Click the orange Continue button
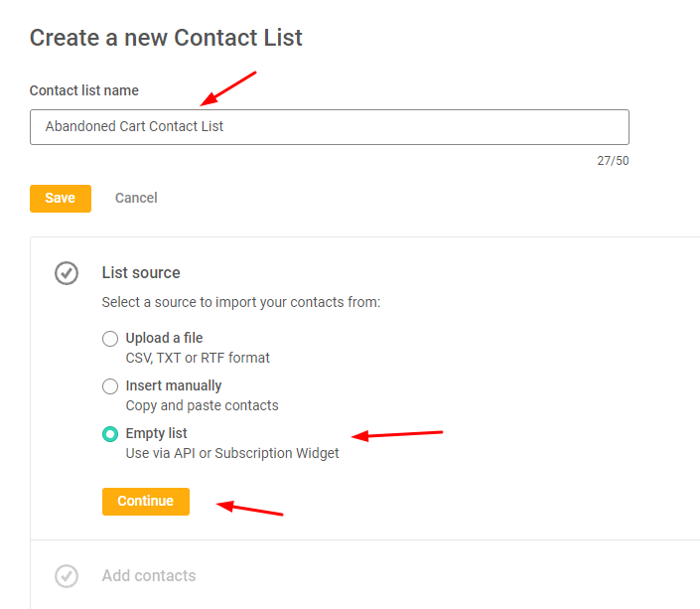The height and width of the screenshot is (609, 700). point(146,502)
